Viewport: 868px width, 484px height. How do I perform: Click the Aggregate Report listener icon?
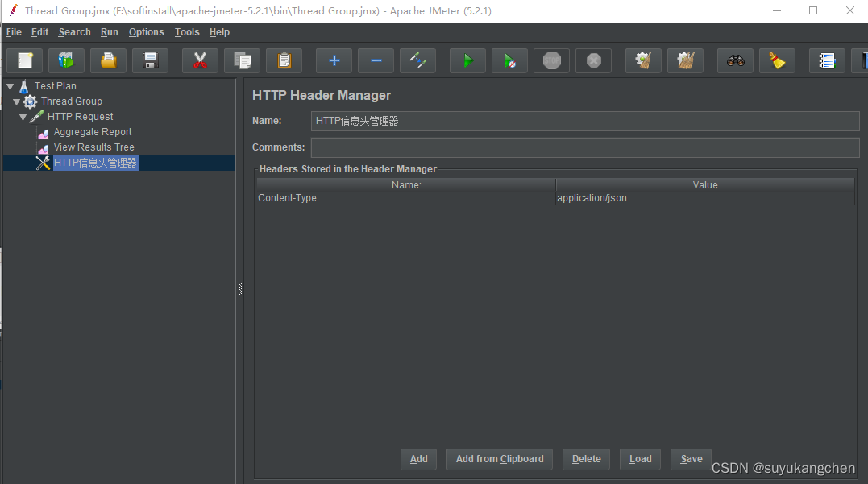[x=44, y=133]
